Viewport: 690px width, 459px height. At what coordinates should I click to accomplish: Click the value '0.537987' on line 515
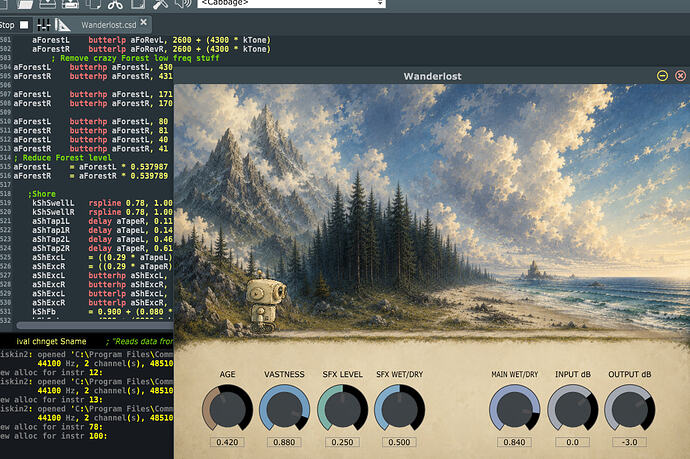click(149, 167)
